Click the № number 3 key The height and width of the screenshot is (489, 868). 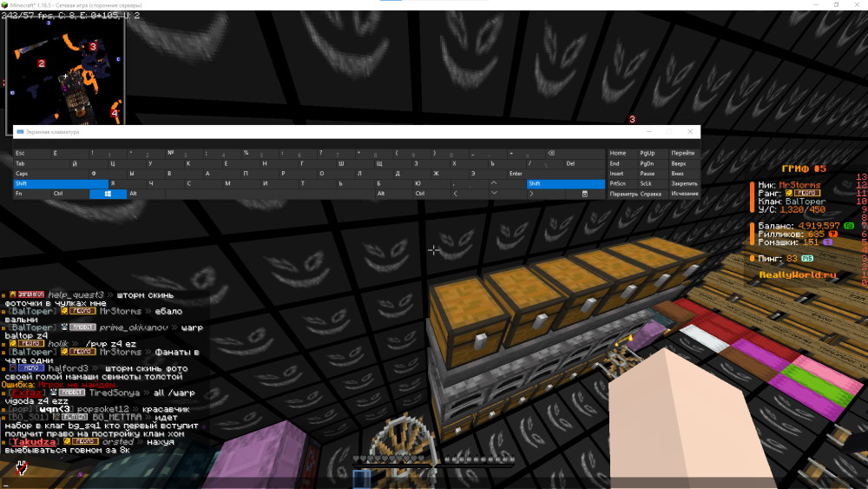coord(184,154)
